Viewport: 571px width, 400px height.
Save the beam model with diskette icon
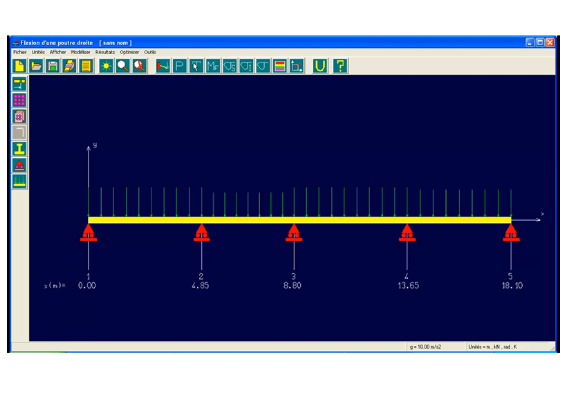(x=53, y=66)
